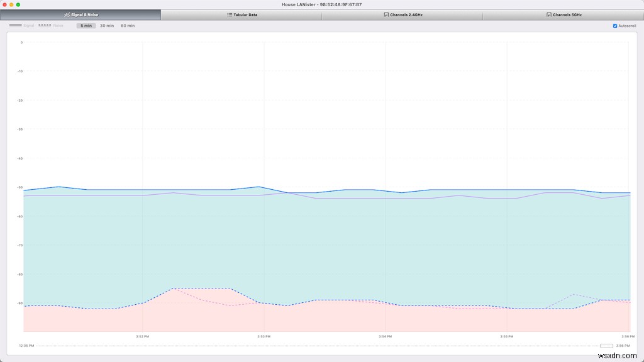Screen dimensions: 644x362
Task: Disable the Autoscroll checkbox
Action: (615, 26)
